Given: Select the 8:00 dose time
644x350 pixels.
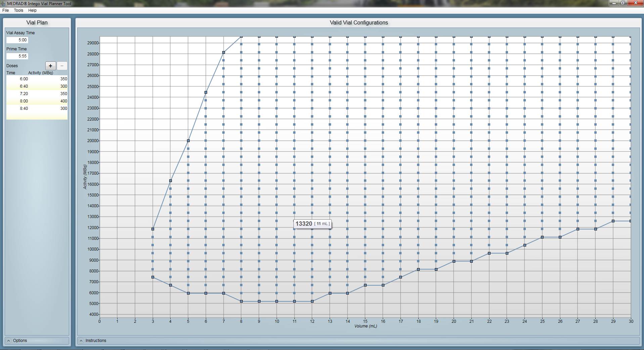Looking at the screenshot, I should click(24, 101).
